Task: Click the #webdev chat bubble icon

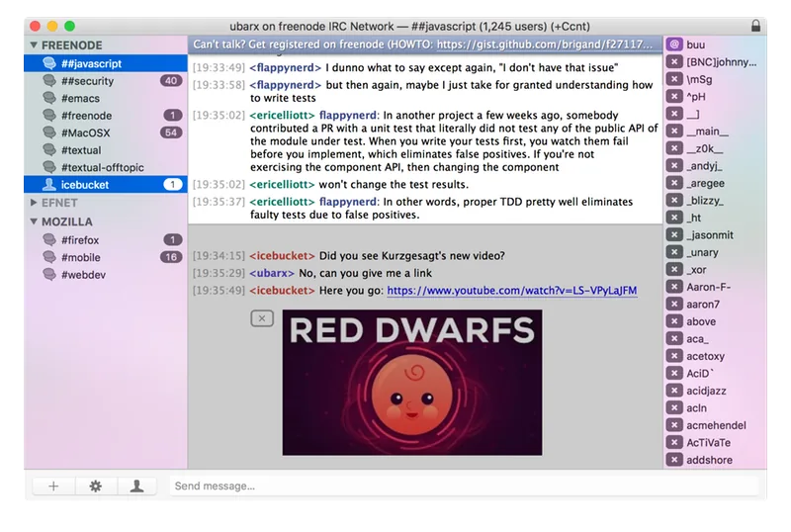Action: point(49,275)
